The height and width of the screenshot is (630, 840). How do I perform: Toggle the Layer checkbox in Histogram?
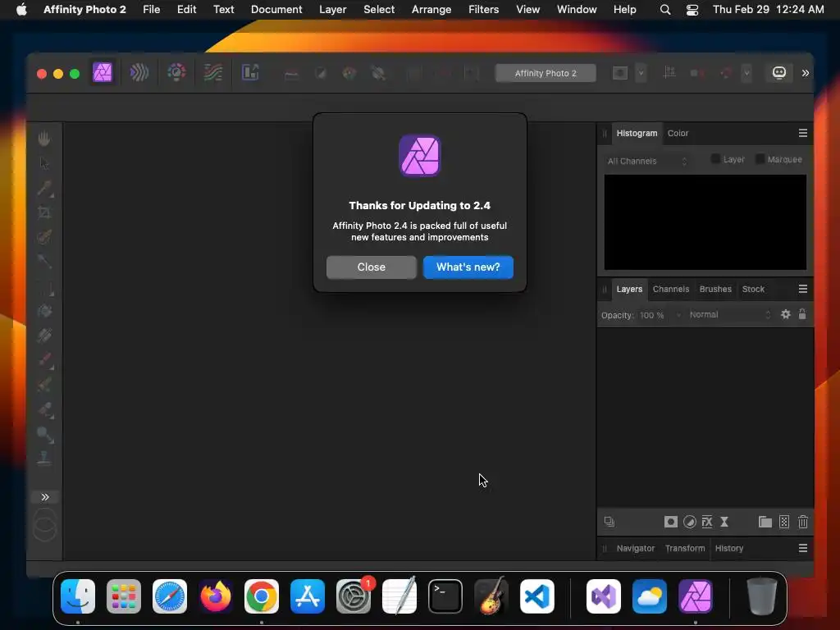click(x=715, y=159)
